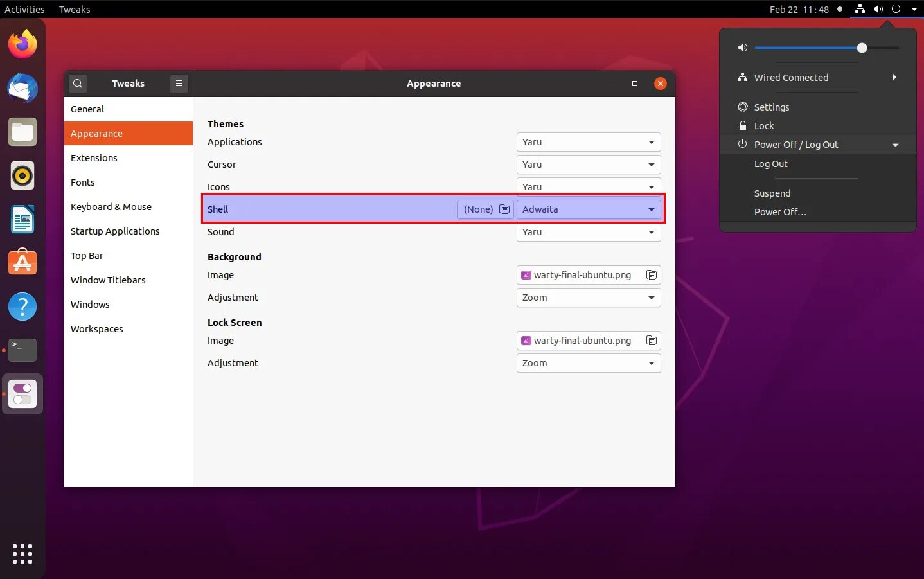Close the Tweaks window
Image resolution: width=924 pixels, height=579 pixels.
click(x=660, y=84)
